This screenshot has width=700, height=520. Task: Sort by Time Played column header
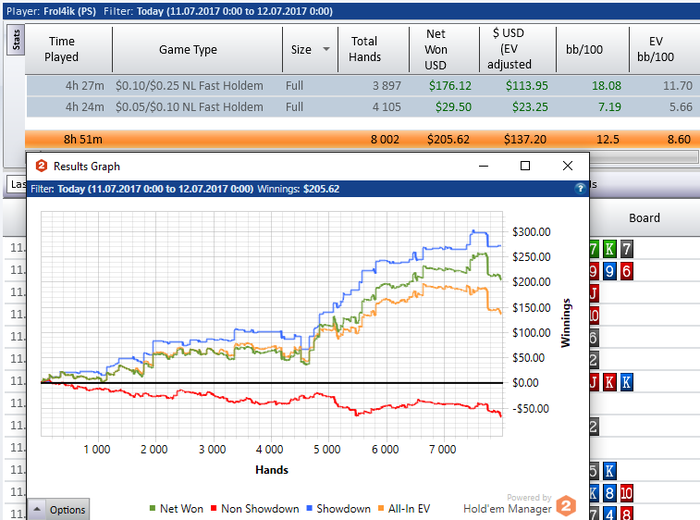[x=62, y=49]
